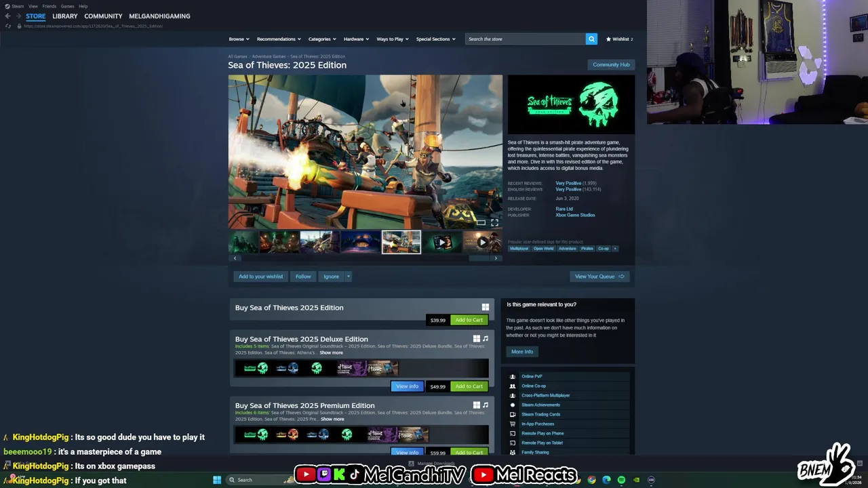The width and height of the screenshot is (868, 488).
Task: Open the View menu
Action: point(33,6)
